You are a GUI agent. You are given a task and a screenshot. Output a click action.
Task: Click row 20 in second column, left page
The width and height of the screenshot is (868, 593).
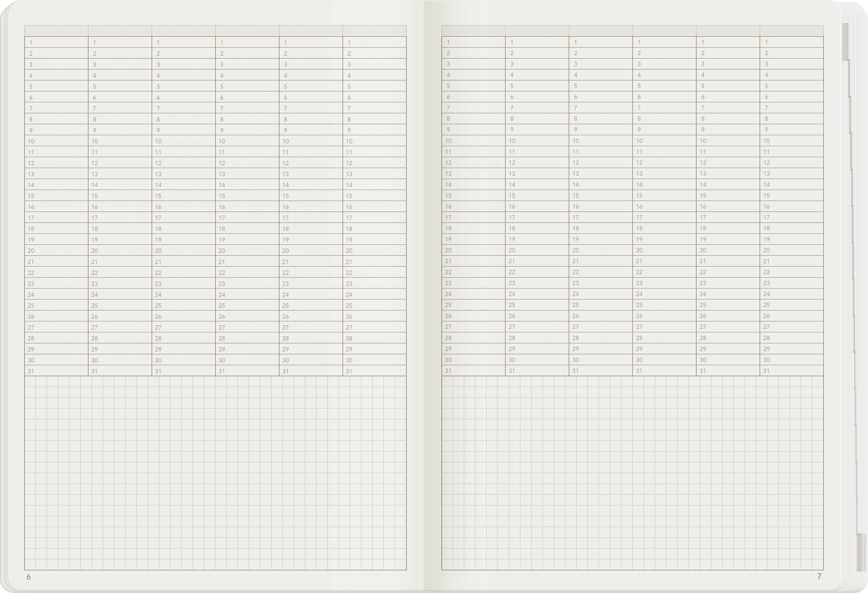click(120, 250)
